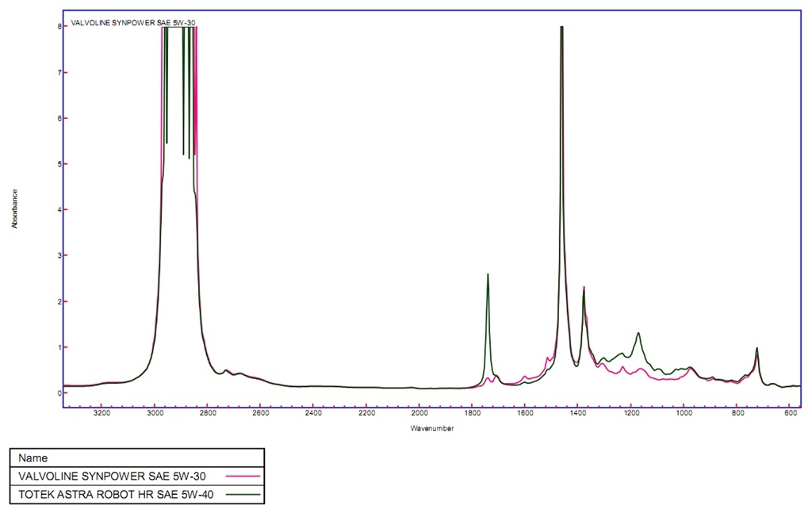Click the small peak near 720 wavenumber
The image size is (812, 513).
(756, 349)
